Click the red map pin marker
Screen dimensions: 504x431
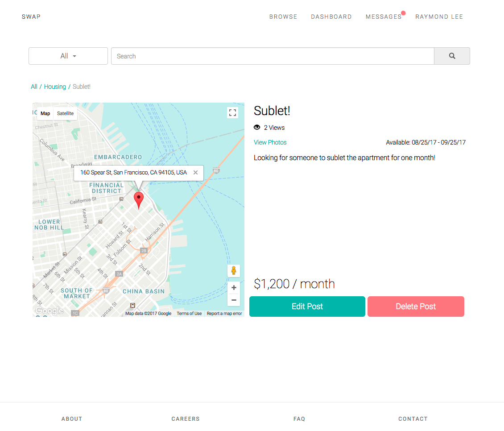click(x=139, y=200)
